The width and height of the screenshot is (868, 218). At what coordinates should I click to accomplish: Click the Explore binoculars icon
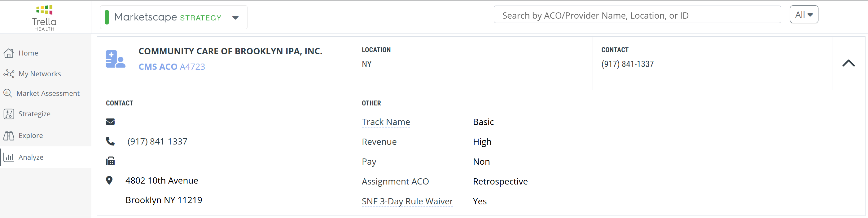coord(9,136)
